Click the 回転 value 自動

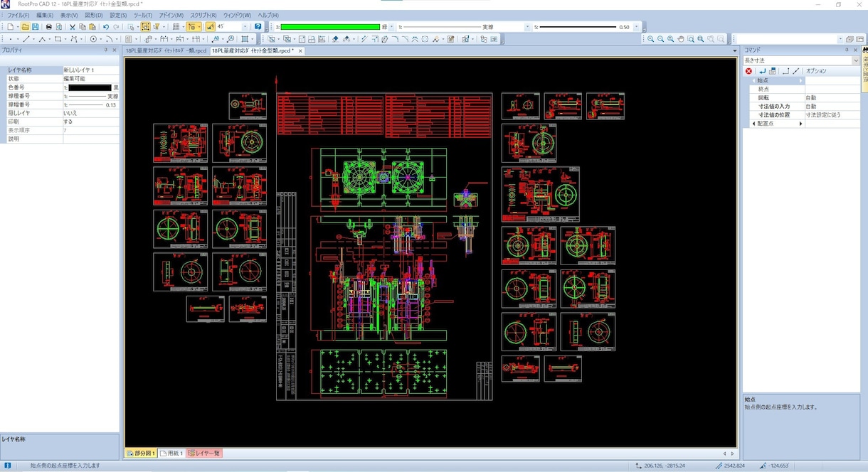(832, 97)
